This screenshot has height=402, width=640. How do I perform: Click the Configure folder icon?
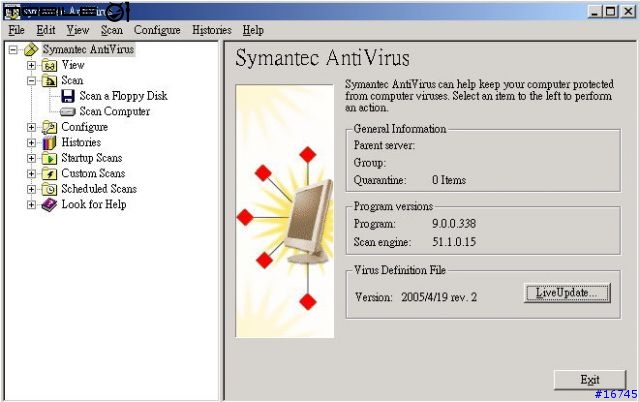(49, 127)
